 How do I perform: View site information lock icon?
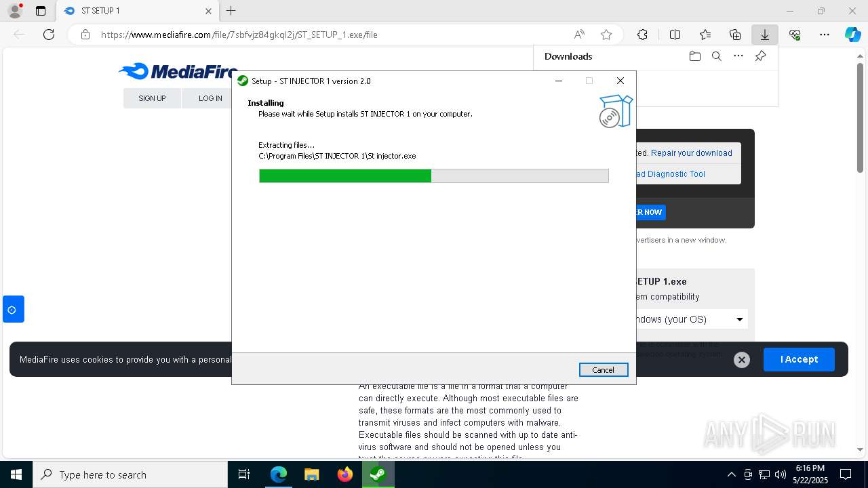(x=85, y=35)
